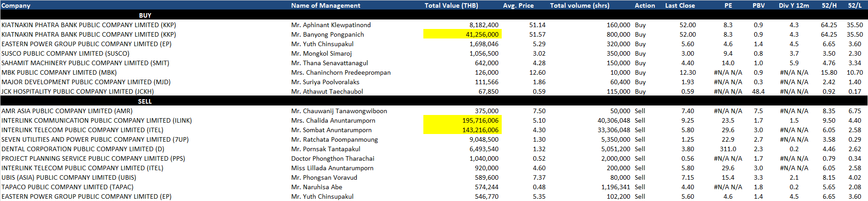Select the Total Value (THB) column header
Image resolution: width=868 pixels, height=201 pixels.
[451, 5]
